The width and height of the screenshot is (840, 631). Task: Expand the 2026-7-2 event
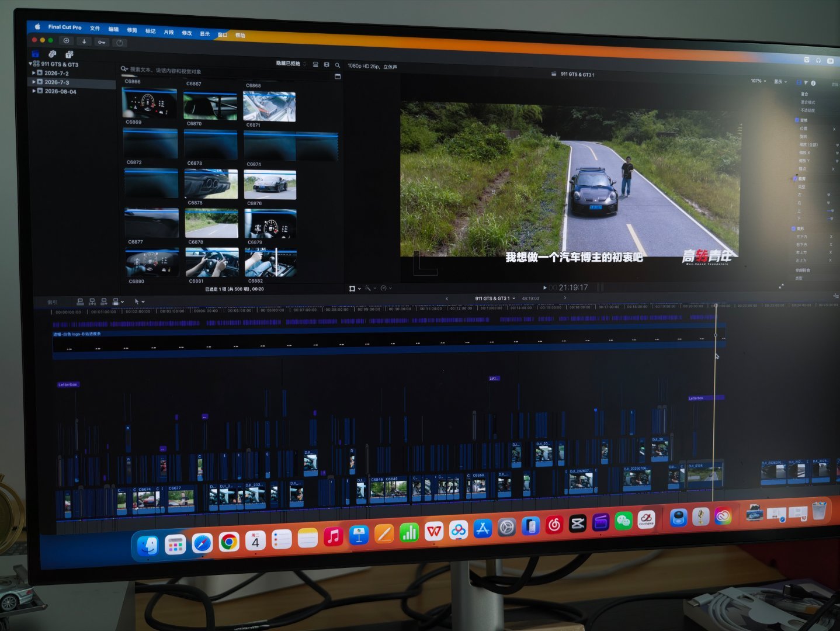click(34, 73)
